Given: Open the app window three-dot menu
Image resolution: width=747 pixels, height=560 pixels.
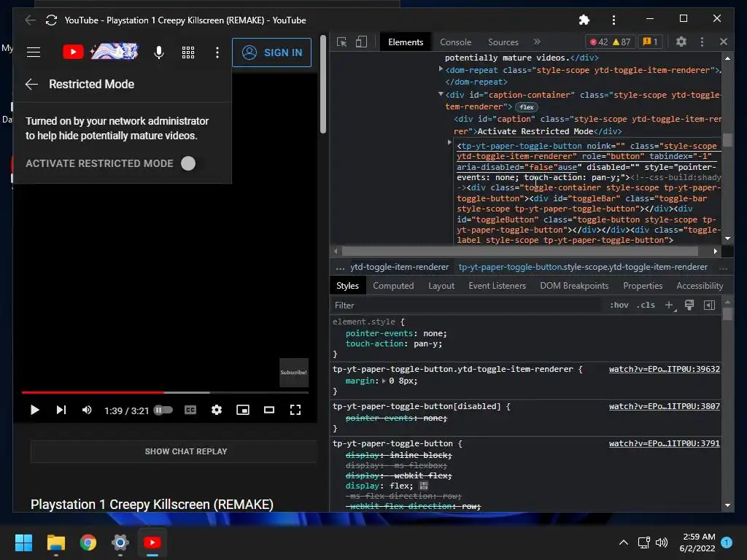Looking at the screenshot, I should pyautogui.click(x=614, y=20).
